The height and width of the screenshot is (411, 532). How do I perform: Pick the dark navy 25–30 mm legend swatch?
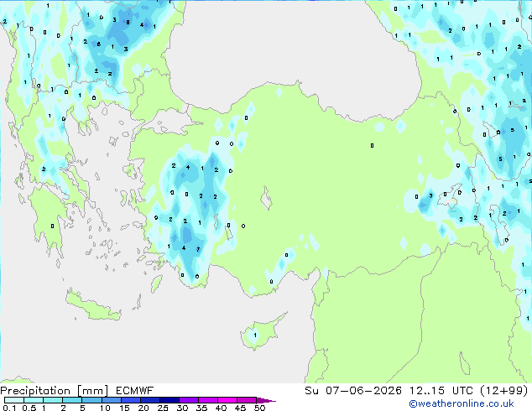pyautogui.click(x=170, y=400)
